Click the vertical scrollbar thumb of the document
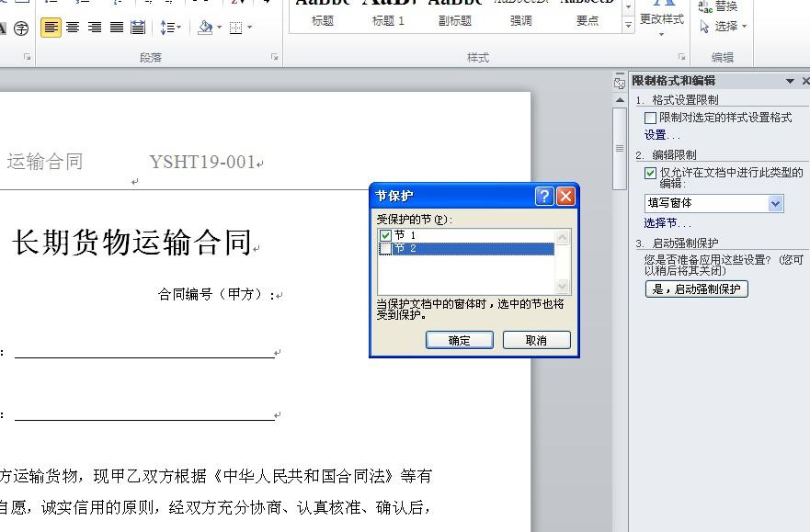This screenshot has width=810, height=532. pos(620,149)
